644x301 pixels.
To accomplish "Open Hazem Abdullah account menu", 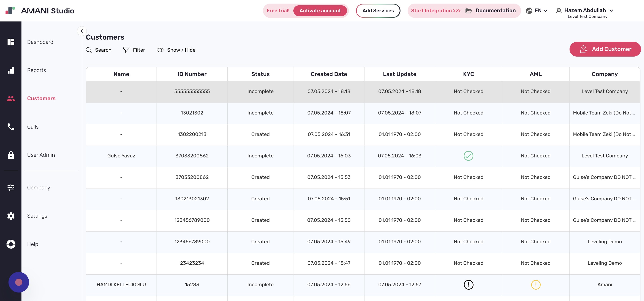I will coord(585,11).
